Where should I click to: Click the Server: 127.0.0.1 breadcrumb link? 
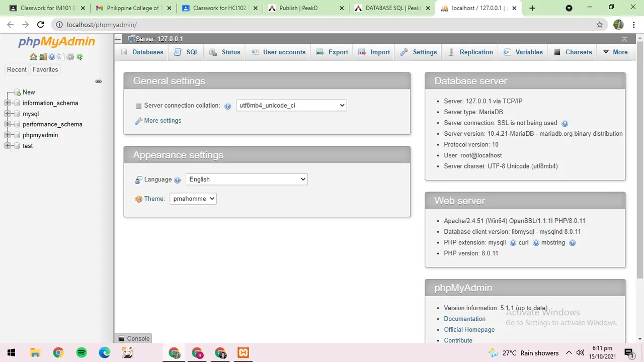159,39
